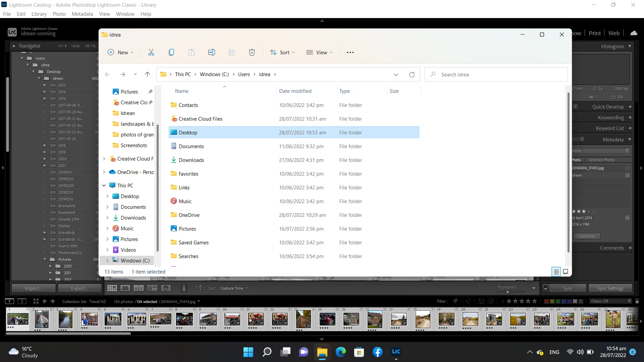644x362 pixels.
Task: Toggle the filter lock switch beside Filters Off
Action: [x=637, y=301]
